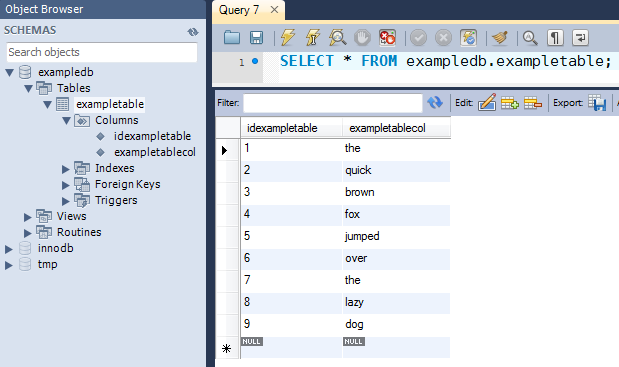The height and width of the screenshot is (367, 619).
Task: Click in the Search objects field
Action: (101, 52)
